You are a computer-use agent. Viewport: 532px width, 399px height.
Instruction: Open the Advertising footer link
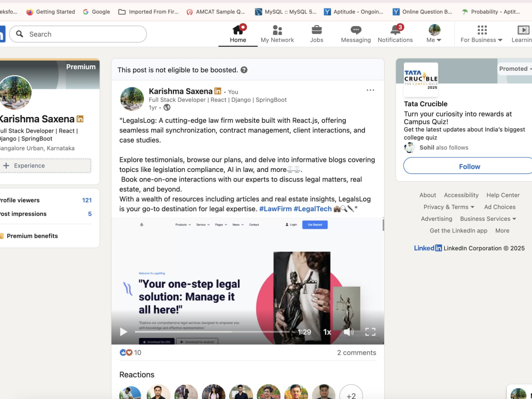pos(436,219)
